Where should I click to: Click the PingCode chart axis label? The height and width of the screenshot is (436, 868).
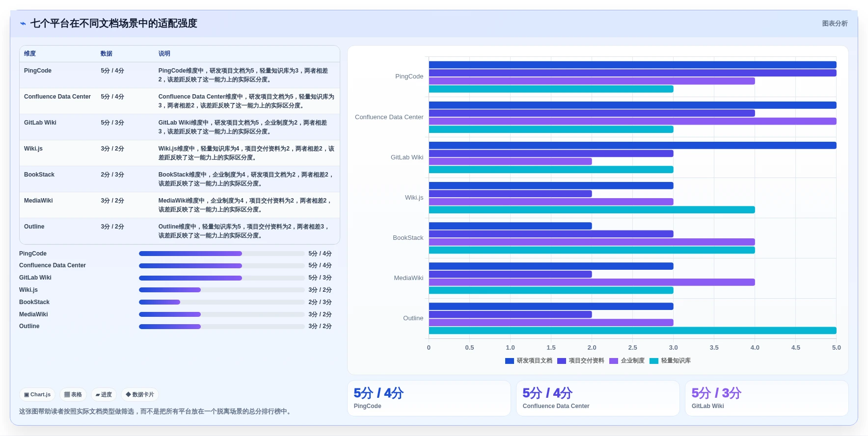[409, 77]
